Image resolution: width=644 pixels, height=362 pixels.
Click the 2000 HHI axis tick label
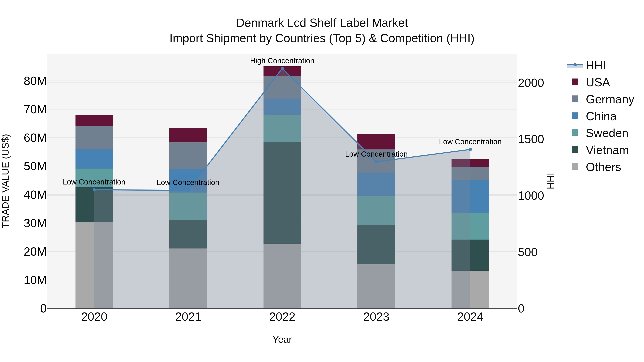531,83
